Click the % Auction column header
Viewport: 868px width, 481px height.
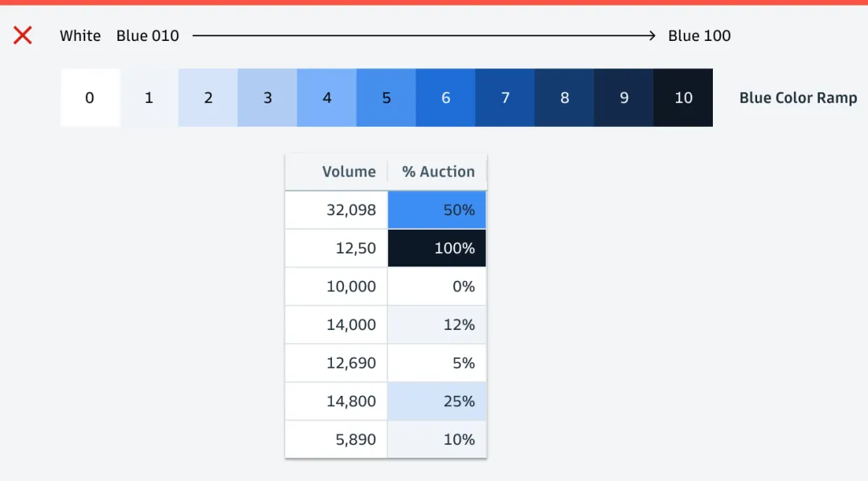point(438,172)
